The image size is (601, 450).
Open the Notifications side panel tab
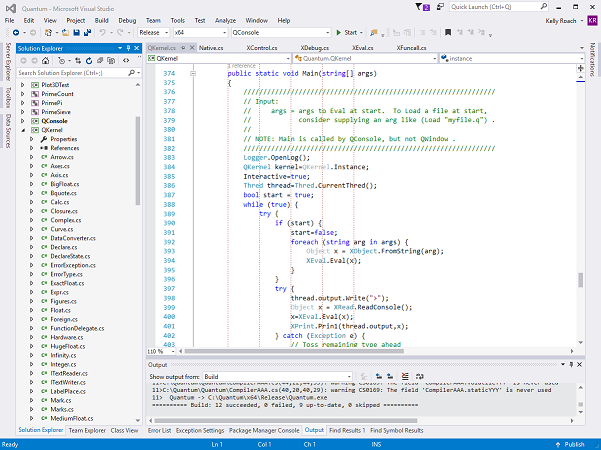click(593, 59)
